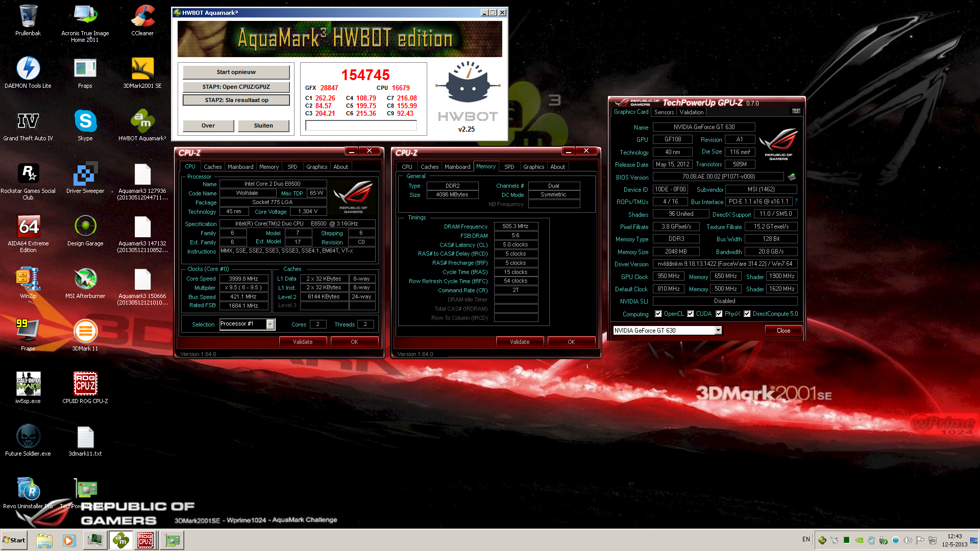Launch DAEMON Tools Lite
The width and height of the screenshot is (980, 551).
tap(28, 72)
